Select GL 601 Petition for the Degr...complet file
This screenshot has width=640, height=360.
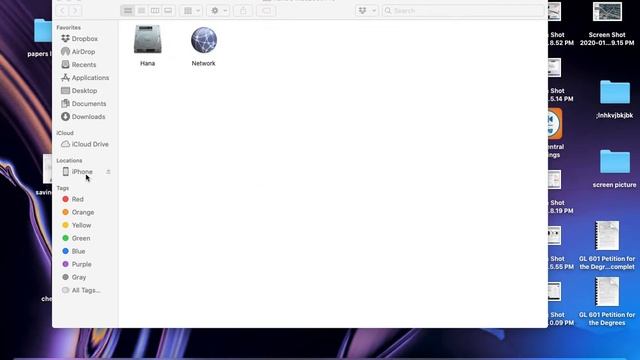tap(607, 236)
